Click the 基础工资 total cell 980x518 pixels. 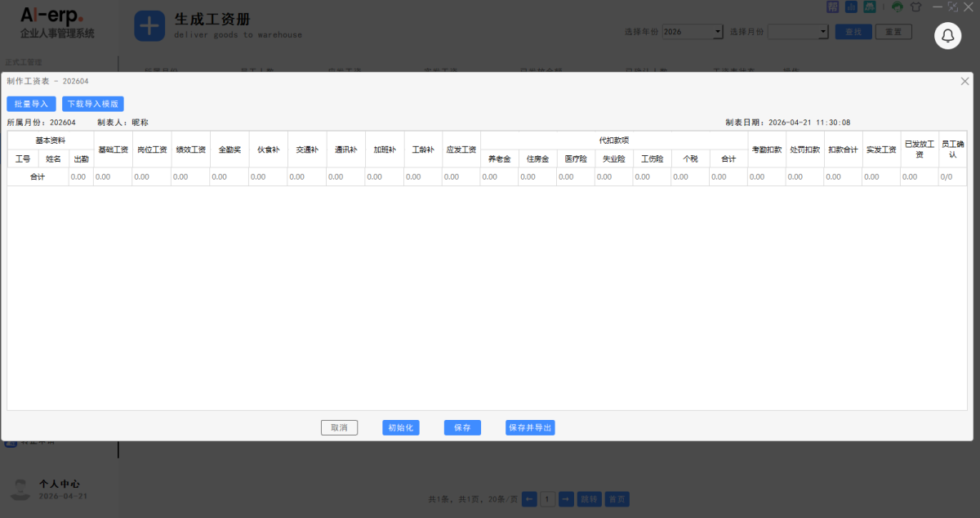pos(113,176)
